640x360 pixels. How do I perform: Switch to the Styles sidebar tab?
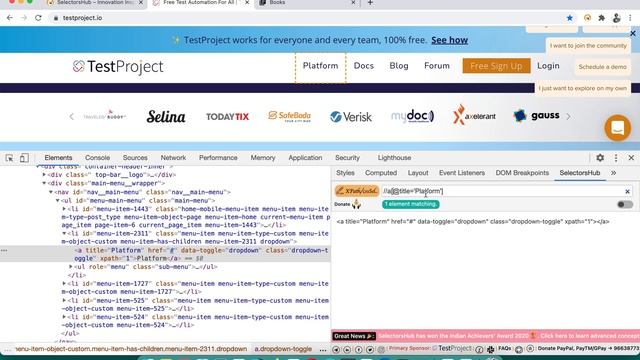pos(345,173)
